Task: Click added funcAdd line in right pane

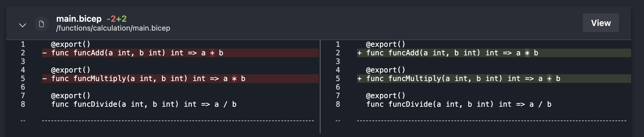Action: pyautogui.click(x=452, y=53)
